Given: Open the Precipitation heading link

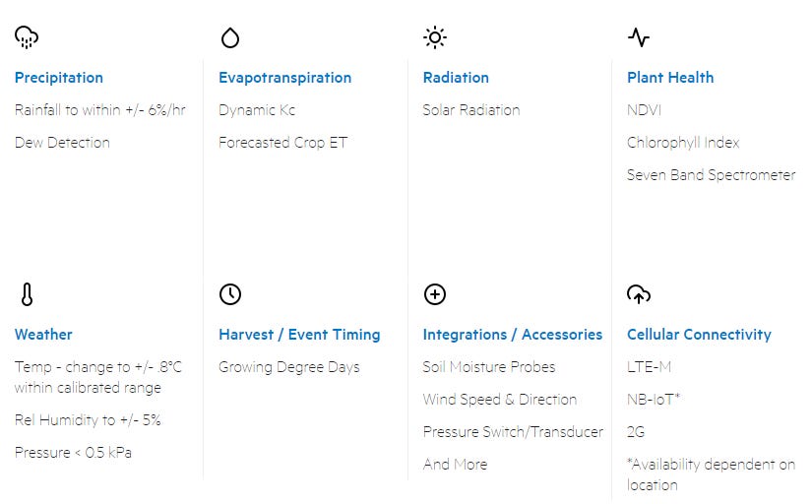Looking at the screenshot, I should pos(59,78).
